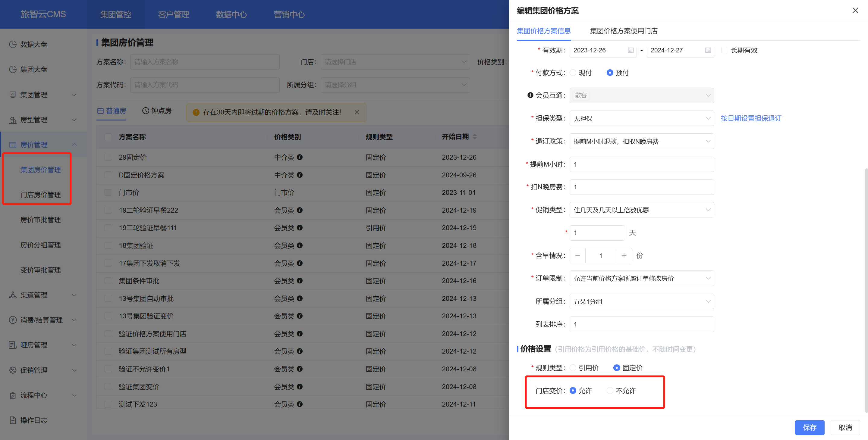Open end date calendar icon for 有效期
This screenshot has width=868, height=440.
(708, 50)
